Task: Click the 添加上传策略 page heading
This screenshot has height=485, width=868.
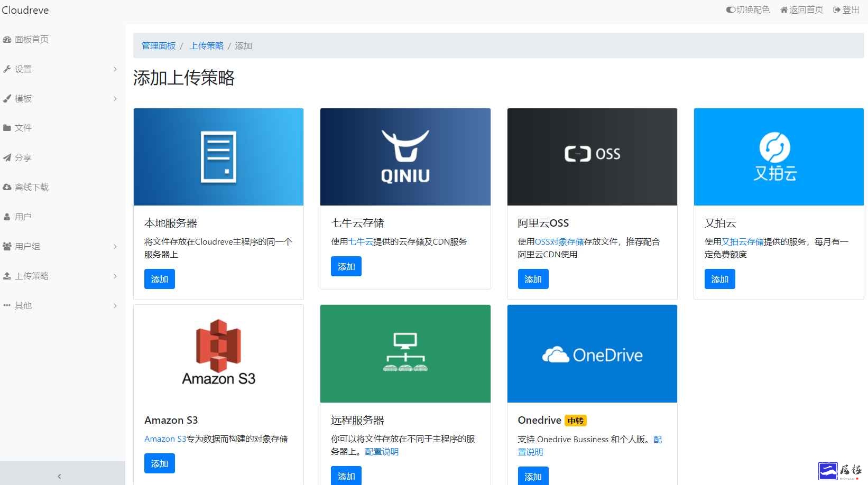Action: tap(184, 78)
